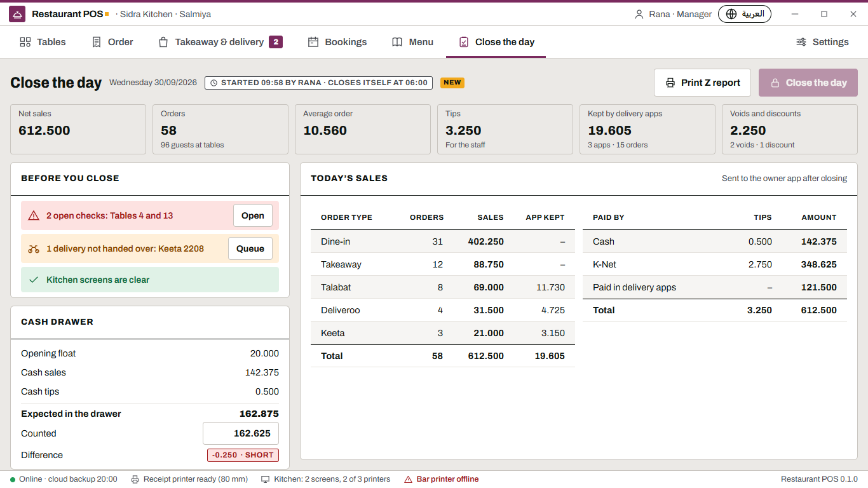Click the green online status dot

tap(13, 479)
